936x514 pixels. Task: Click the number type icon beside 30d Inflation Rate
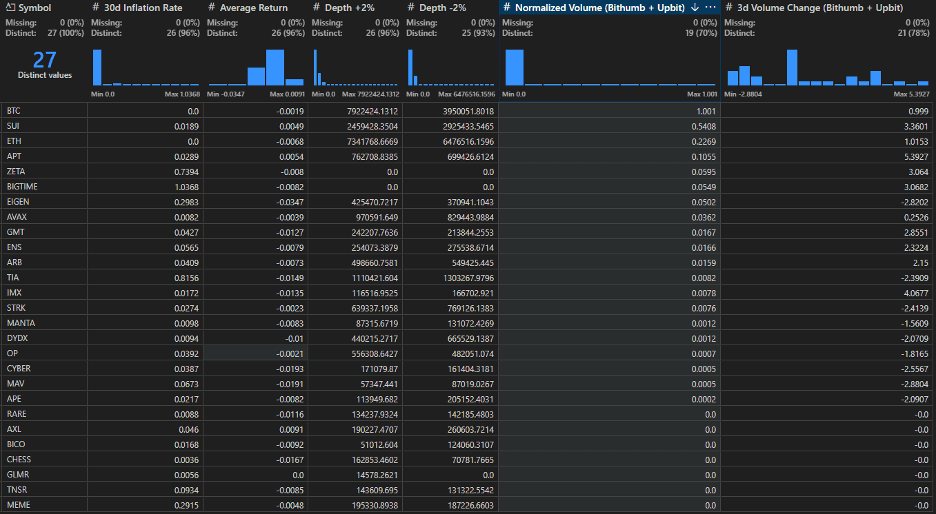(x=96, y=8)
